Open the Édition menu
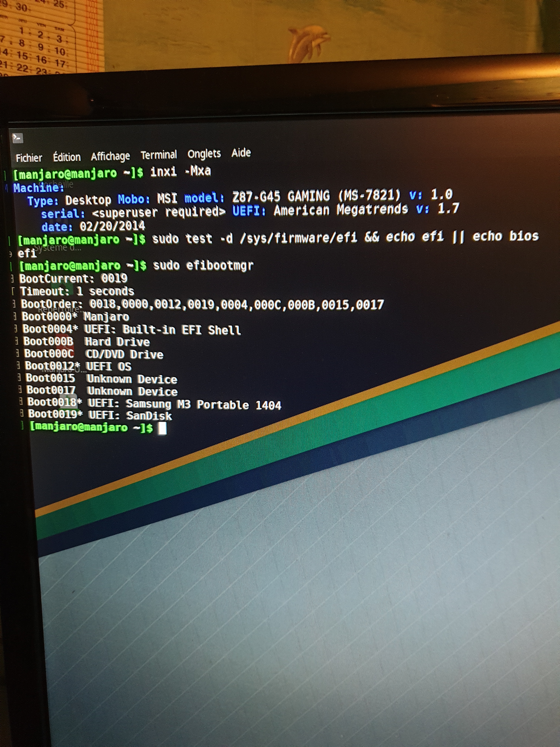Viewport: 560px width, 747px height. coord(67,157)
